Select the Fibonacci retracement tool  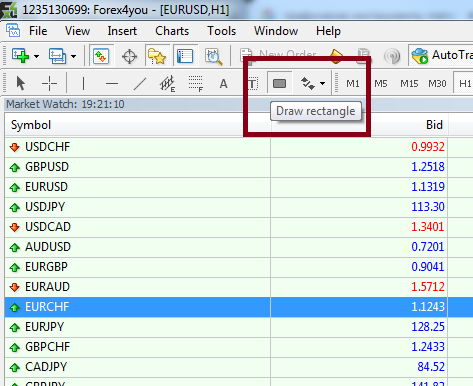pos(196,83)
